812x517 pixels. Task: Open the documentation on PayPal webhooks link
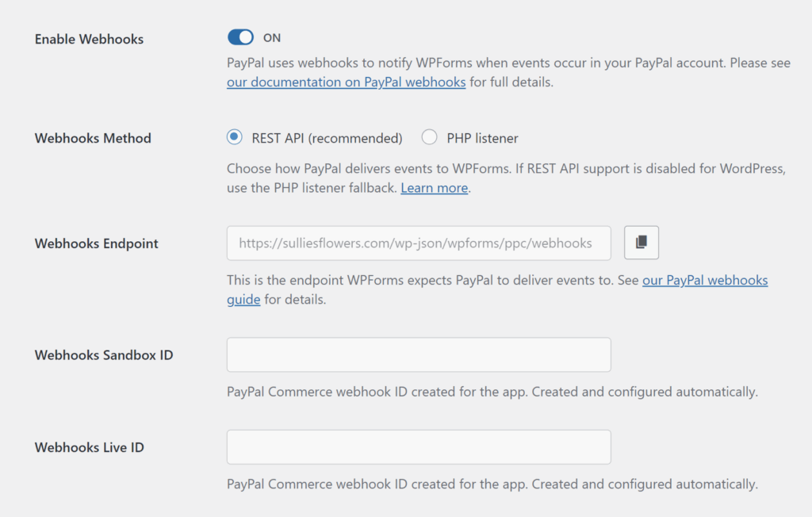click(x=346, y=82)
